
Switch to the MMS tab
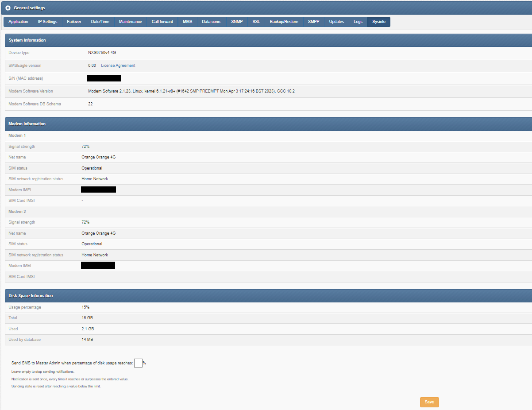pos(188,22)
